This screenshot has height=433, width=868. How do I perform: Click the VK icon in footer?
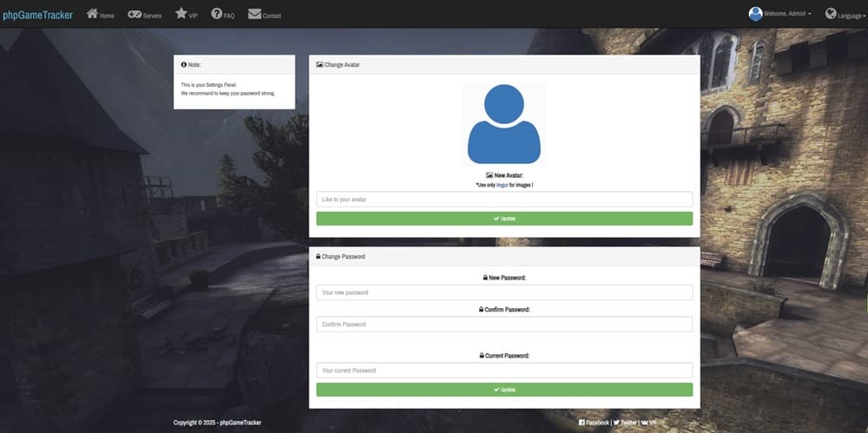pyautogui.click(x=644, y=423)
